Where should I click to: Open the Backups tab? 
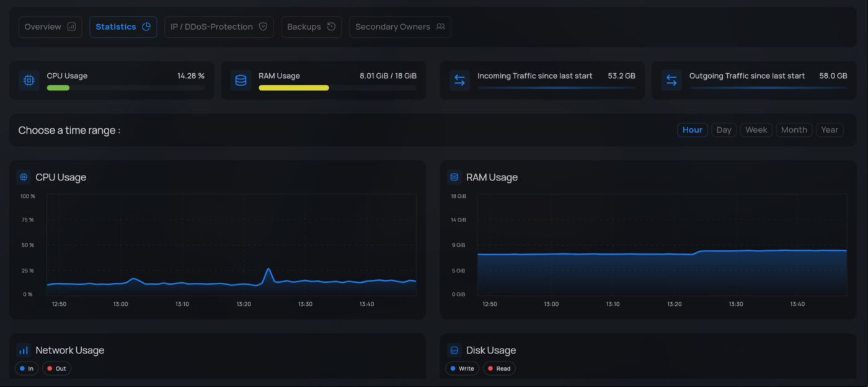(x=311, y=27)
